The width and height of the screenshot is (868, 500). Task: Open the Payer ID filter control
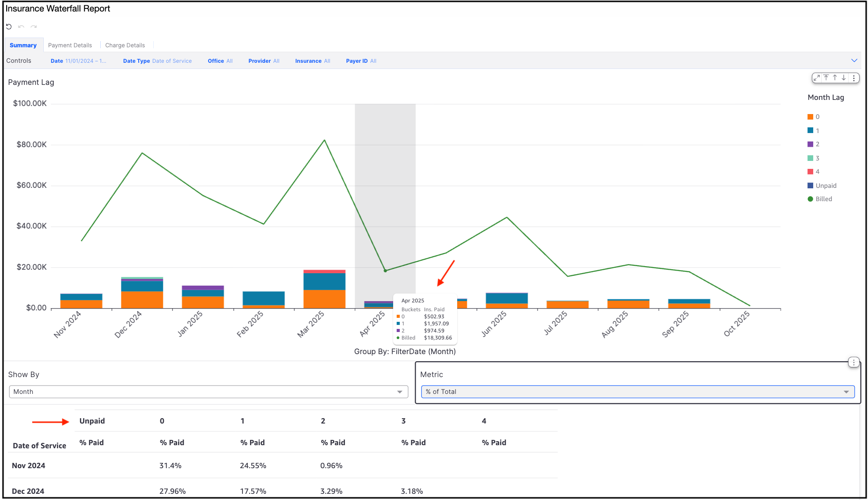[361, 61]
